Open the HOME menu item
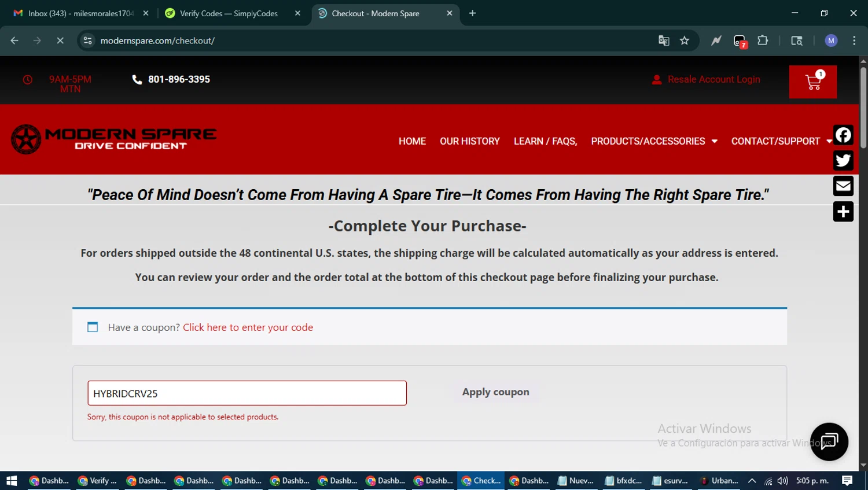 (x=412, y=141)
